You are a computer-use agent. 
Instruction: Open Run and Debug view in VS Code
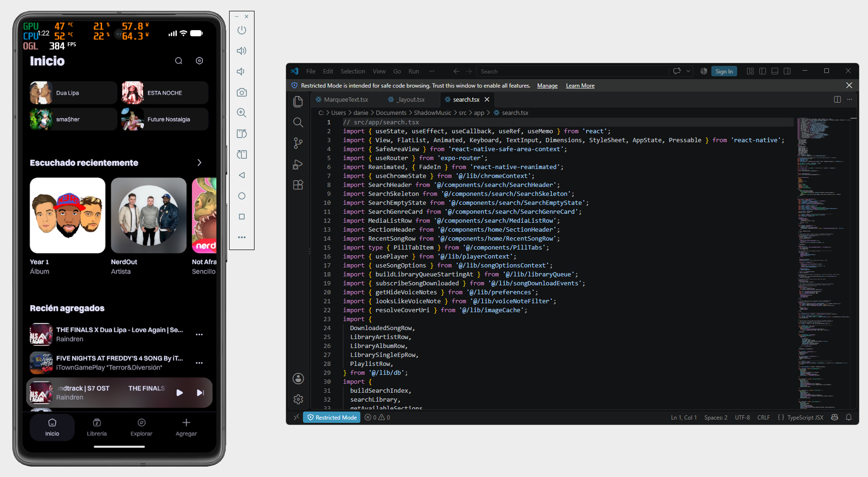[x=298, y=164]
